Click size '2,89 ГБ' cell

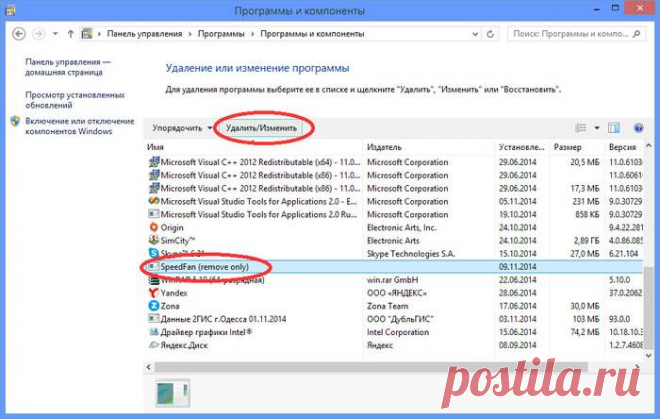[586, 240]
